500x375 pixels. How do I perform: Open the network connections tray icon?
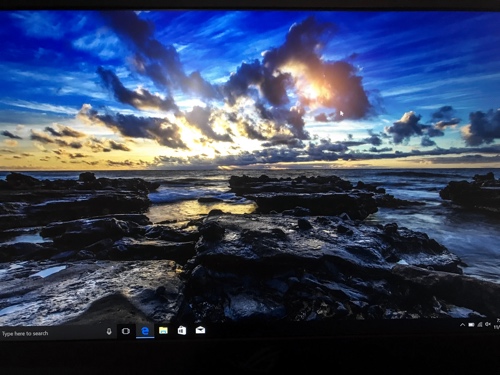(x=480, y=324)
